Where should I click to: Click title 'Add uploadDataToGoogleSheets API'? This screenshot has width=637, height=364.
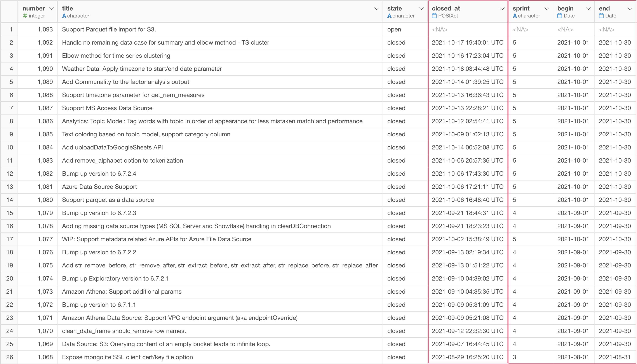[x=112, y=147]
